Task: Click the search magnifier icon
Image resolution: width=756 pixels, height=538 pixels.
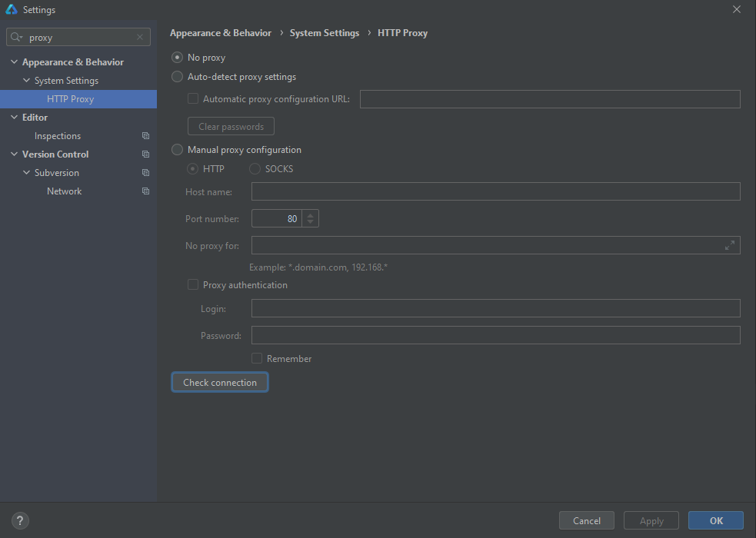Action: (x=16, y=38)
